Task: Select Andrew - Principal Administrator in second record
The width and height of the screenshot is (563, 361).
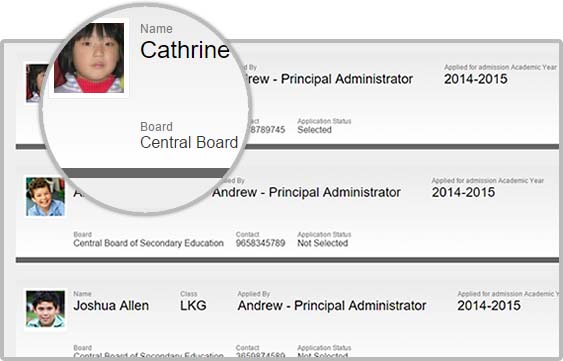Action: (x=306, y=193)
